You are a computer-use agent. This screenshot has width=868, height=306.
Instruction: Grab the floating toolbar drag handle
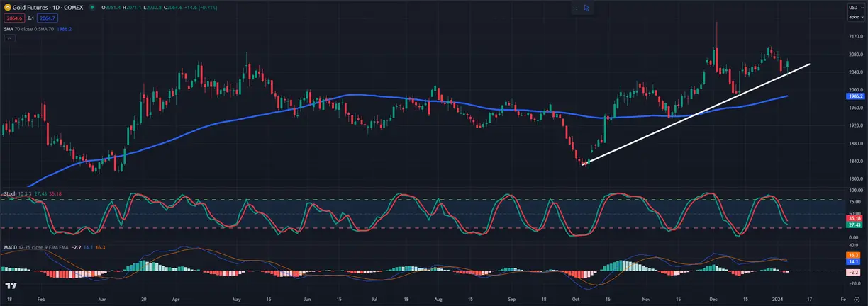coord(576,8)
